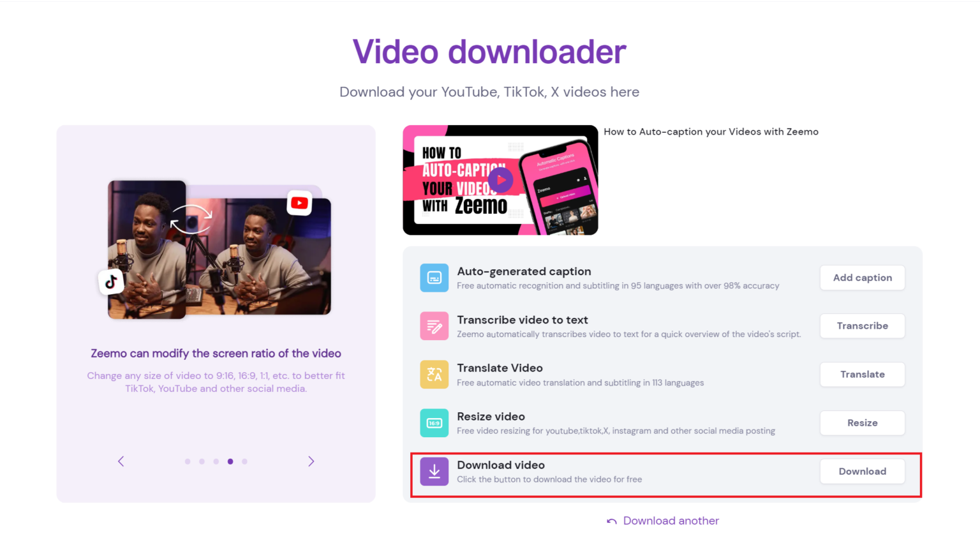Screen dimensions: 980x545
Task: Open the Download another link
Action: point(670,521)
